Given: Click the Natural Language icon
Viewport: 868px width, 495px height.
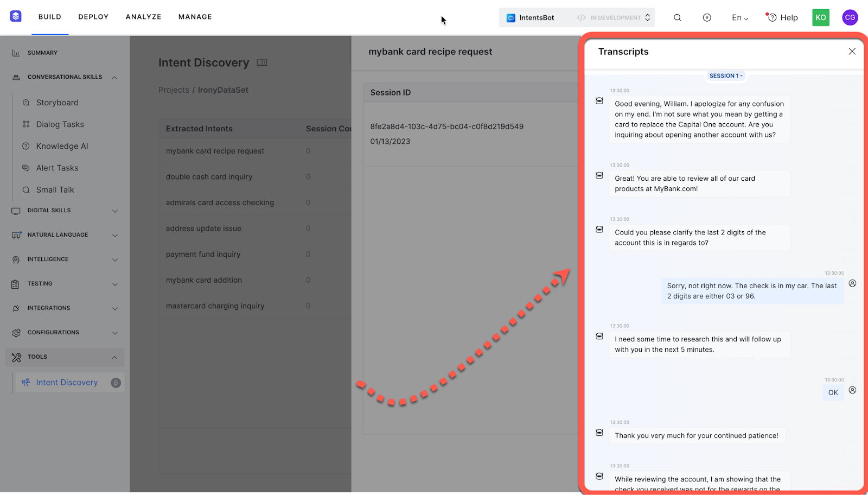Looking at the screenshot, I should pos(16,235).
